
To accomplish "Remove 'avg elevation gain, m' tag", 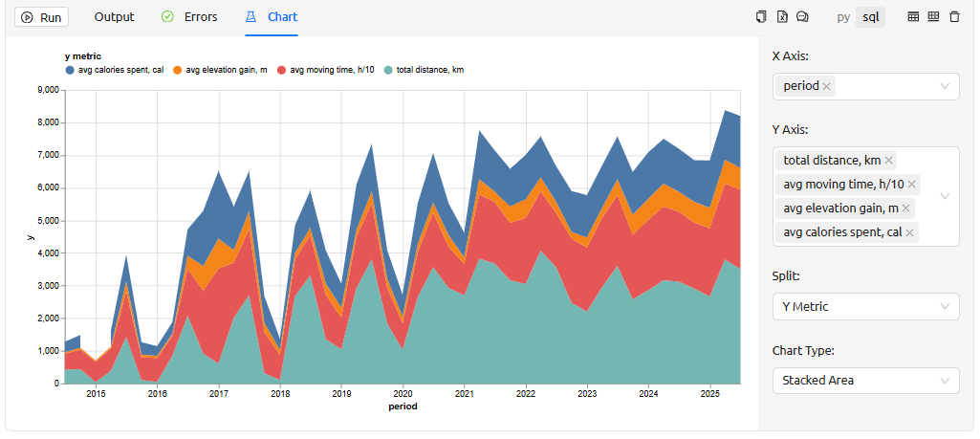I will click(906, 209).
